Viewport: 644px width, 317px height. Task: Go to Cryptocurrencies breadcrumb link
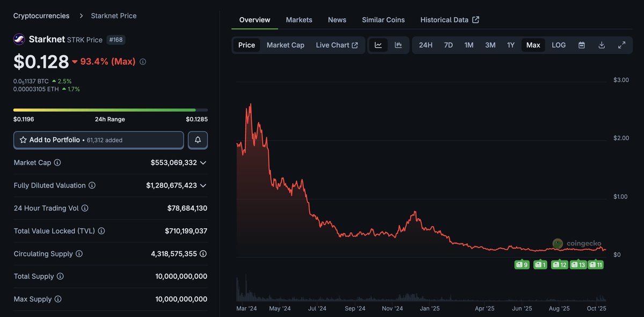tap(41, 16)
